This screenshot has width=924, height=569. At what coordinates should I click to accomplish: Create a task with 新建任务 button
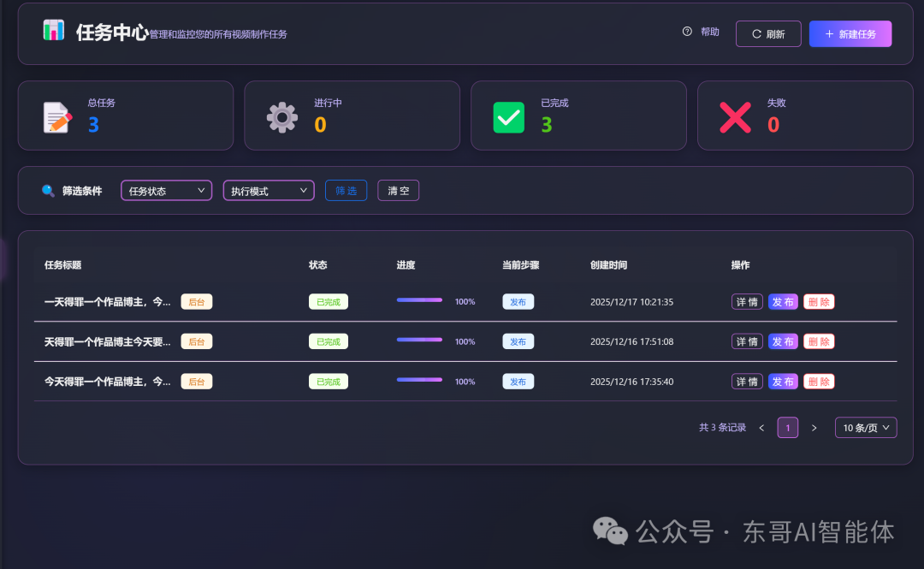coord(850,34)
